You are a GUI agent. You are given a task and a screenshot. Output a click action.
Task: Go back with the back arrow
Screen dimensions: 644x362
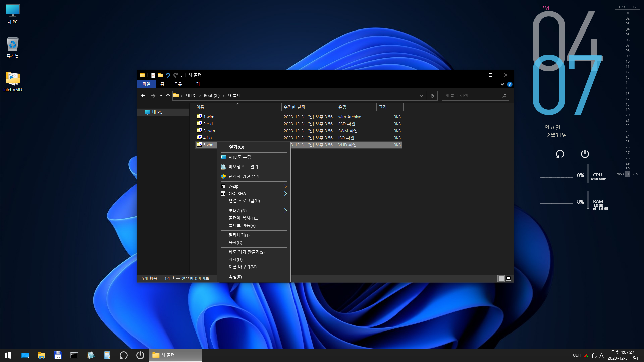pyautogui.click(x=143, y=96)
